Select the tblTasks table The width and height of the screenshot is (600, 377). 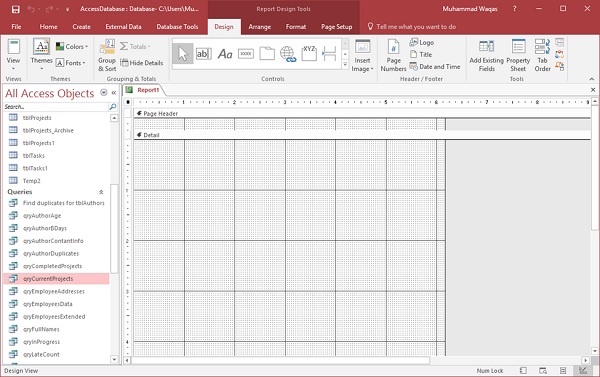pos(33,156)
